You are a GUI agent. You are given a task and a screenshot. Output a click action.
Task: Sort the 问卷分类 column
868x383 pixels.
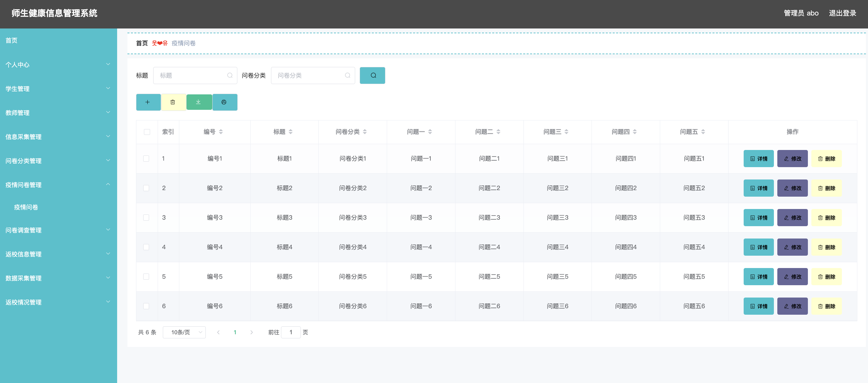365,132
